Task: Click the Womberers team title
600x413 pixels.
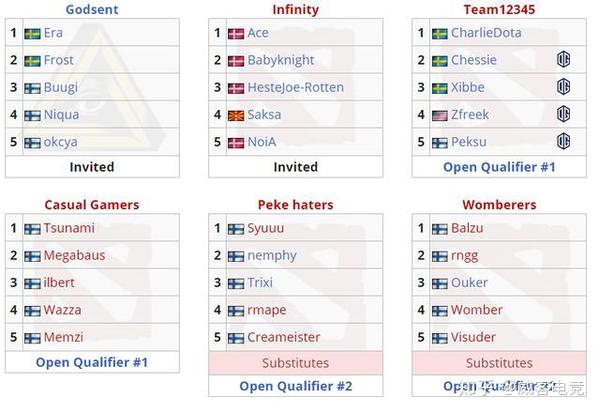Action: 499,205
